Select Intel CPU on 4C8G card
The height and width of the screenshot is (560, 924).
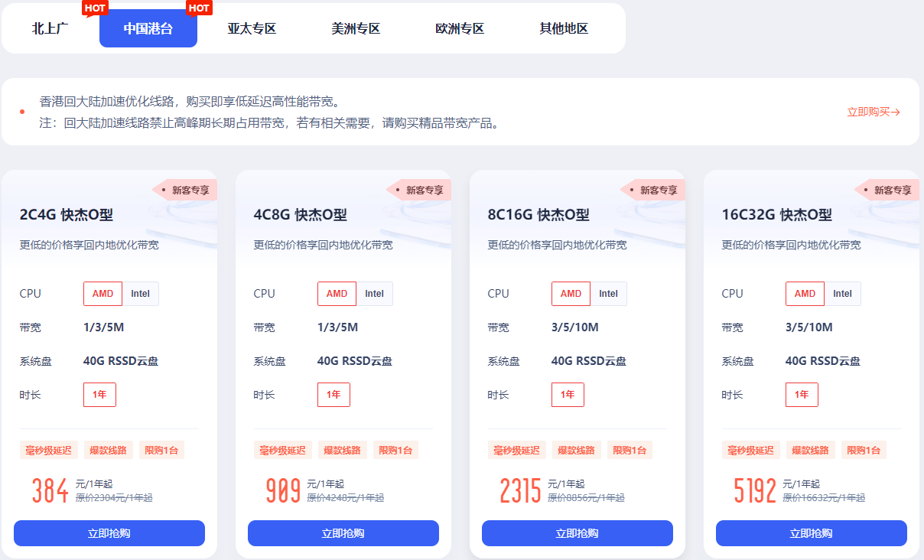point(375,294)
